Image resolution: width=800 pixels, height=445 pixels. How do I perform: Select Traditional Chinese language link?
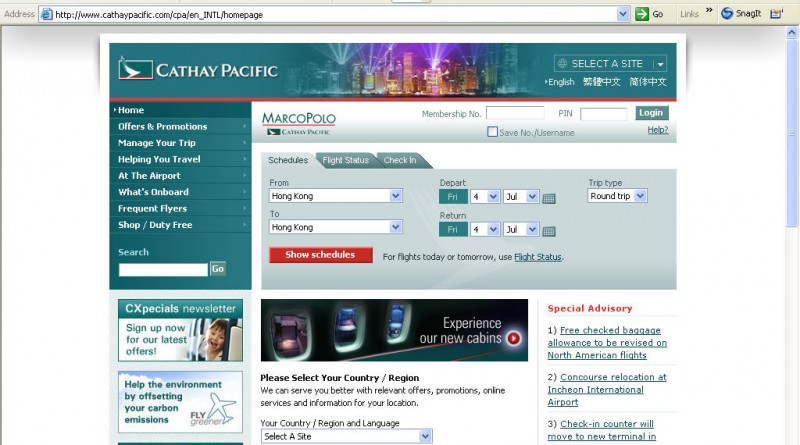coord(602,82)
